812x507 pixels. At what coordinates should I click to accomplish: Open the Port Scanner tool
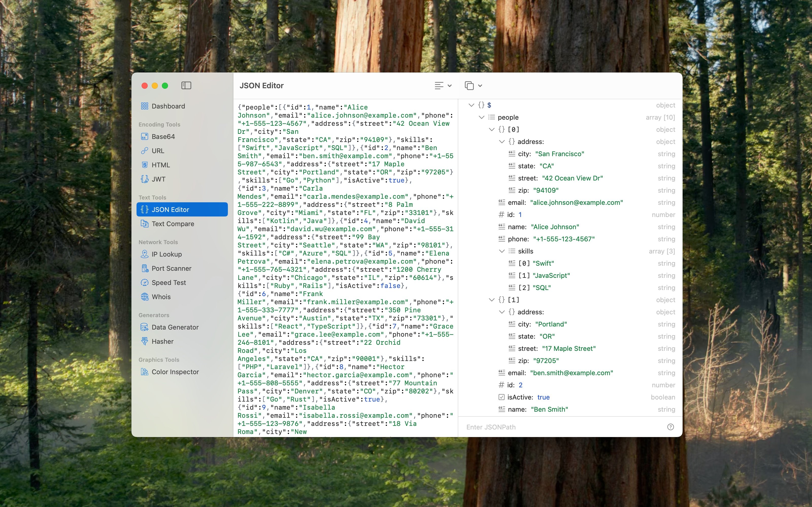click(171, 268)
